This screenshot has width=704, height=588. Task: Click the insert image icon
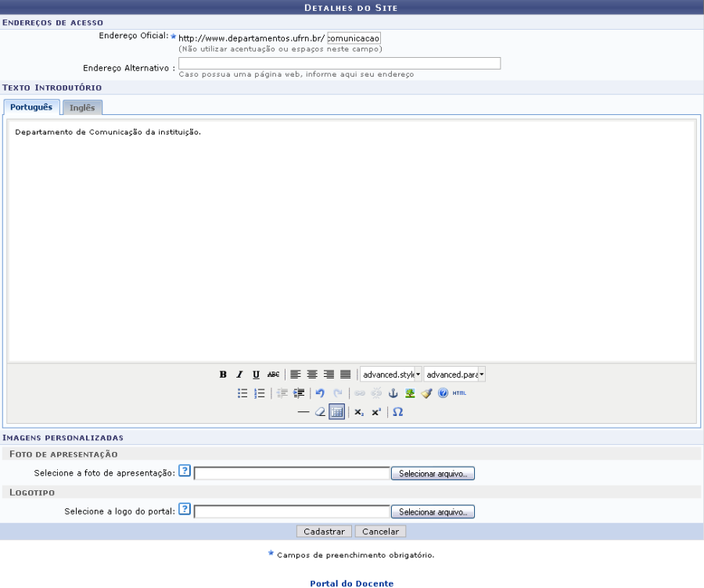(410, 393)
